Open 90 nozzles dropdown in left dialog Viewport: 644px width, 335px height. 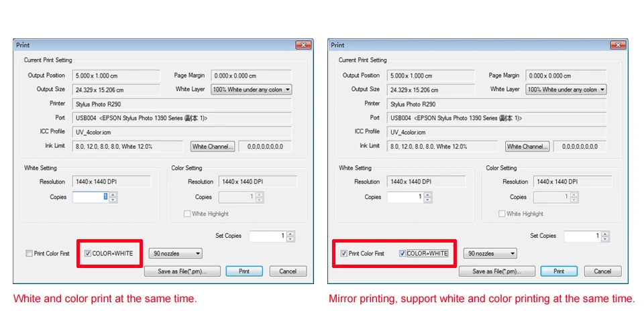click(x=176, y=253)
